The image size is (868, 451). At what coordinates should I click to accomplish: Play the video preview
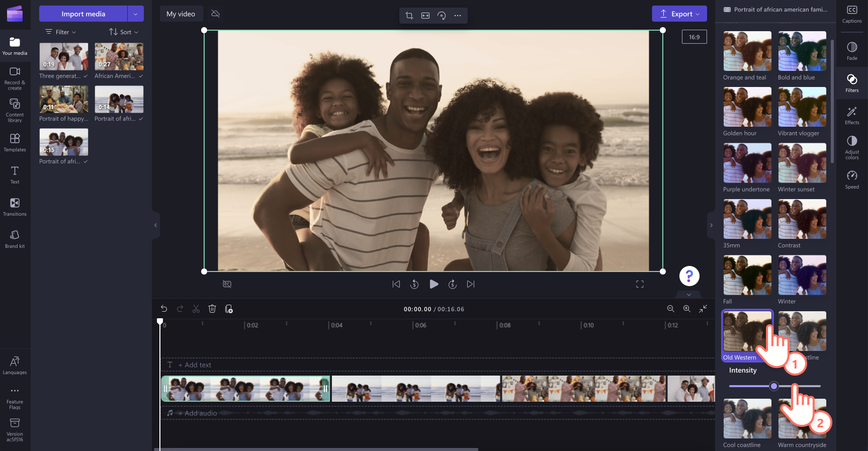434,284
